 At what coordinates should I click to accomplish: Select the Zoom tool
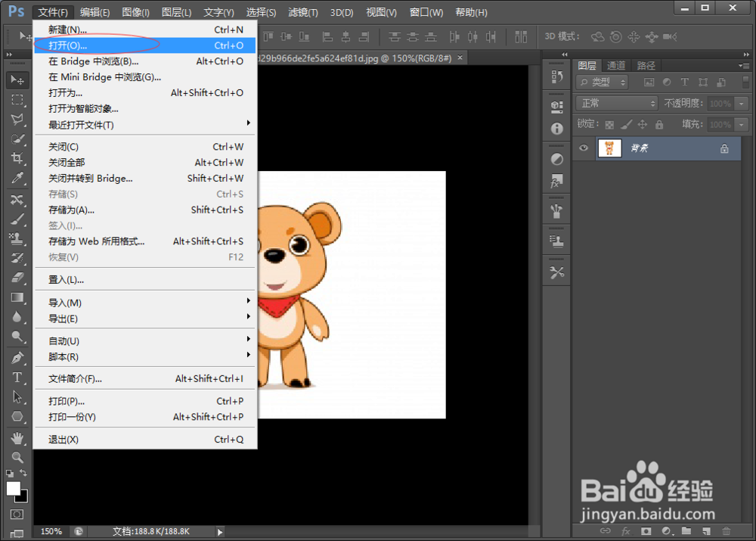click(x=17, y=457)
